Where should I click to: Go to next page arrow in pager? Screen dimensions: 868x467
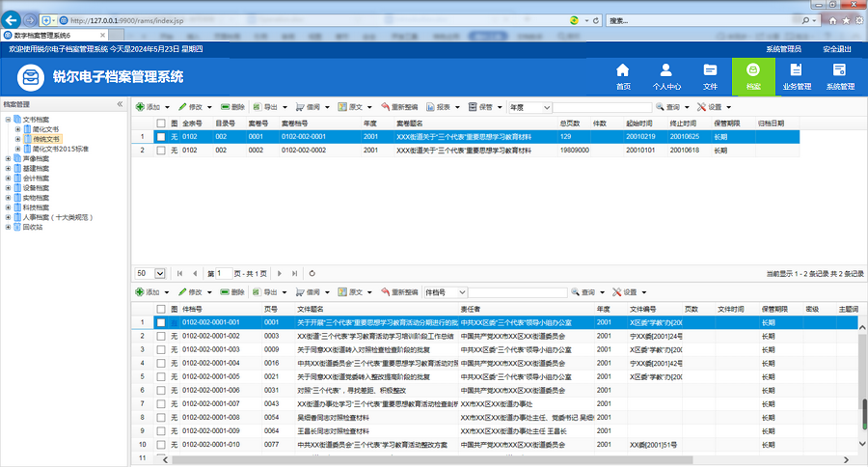pos(280,273)
